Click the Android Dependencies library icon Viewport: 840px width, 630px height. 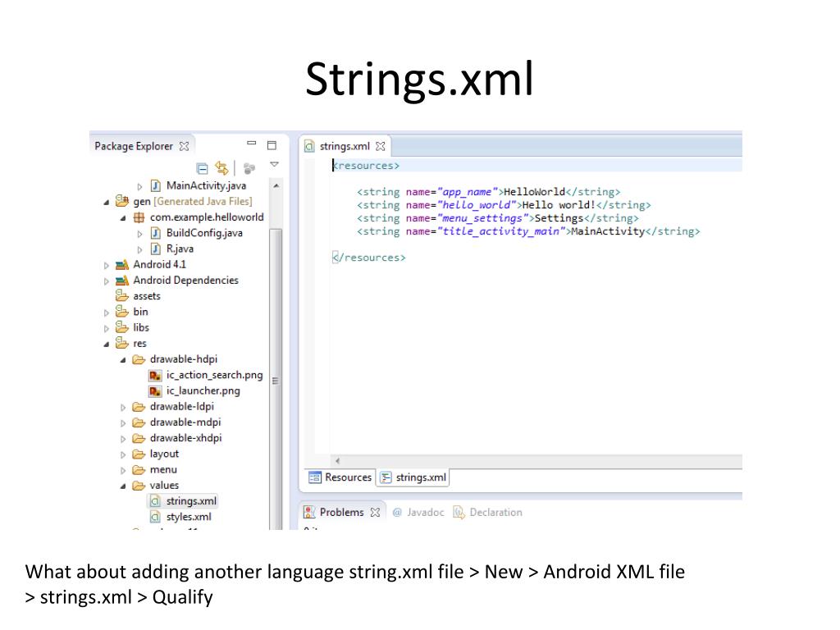point(123,281)
